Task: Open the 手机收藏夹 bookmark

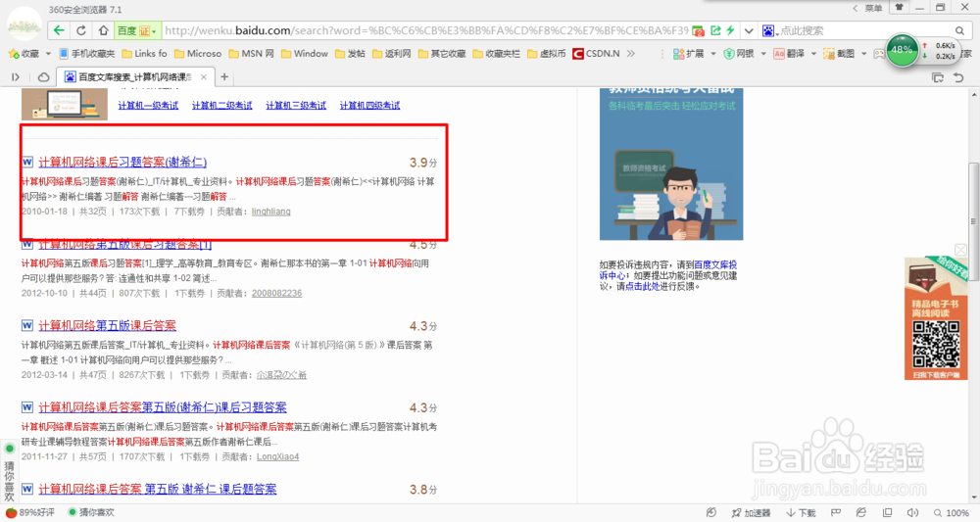Action: pyautogui.click(x=87, y=54)
